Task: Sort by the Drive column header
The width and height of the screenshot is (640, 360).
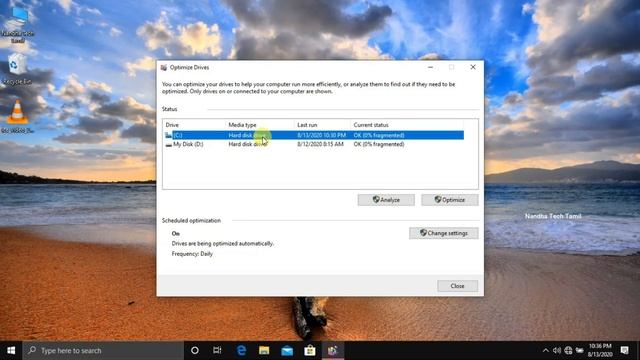Action: (x=194, y=124)
